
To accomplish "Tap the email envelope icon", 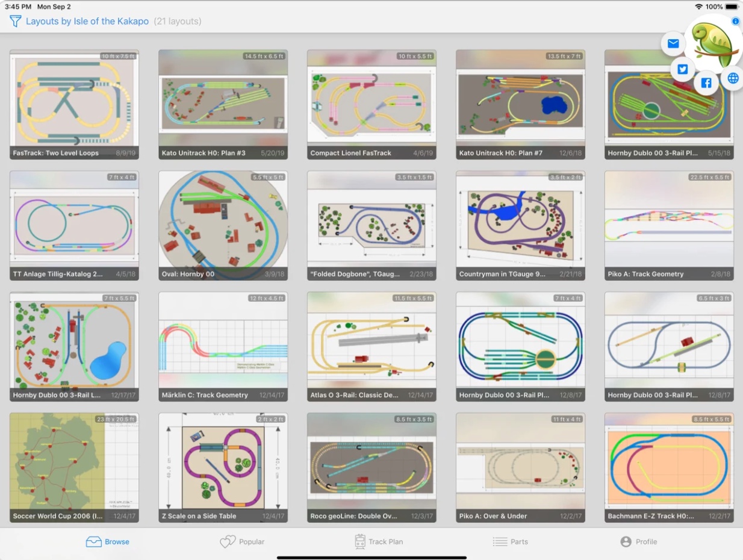I will tap(673, 44).
